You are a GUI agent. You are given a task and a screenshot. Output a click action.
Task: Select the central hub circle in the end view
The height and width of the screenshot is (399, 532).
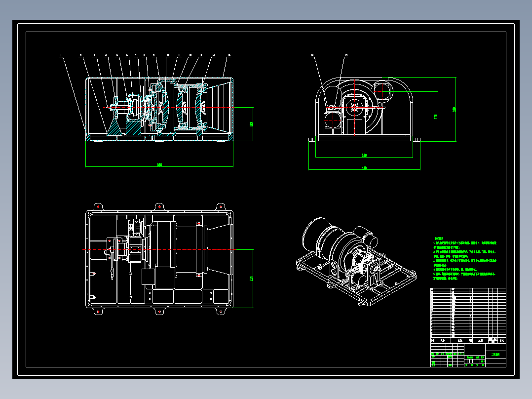click(x=354, y=108)
